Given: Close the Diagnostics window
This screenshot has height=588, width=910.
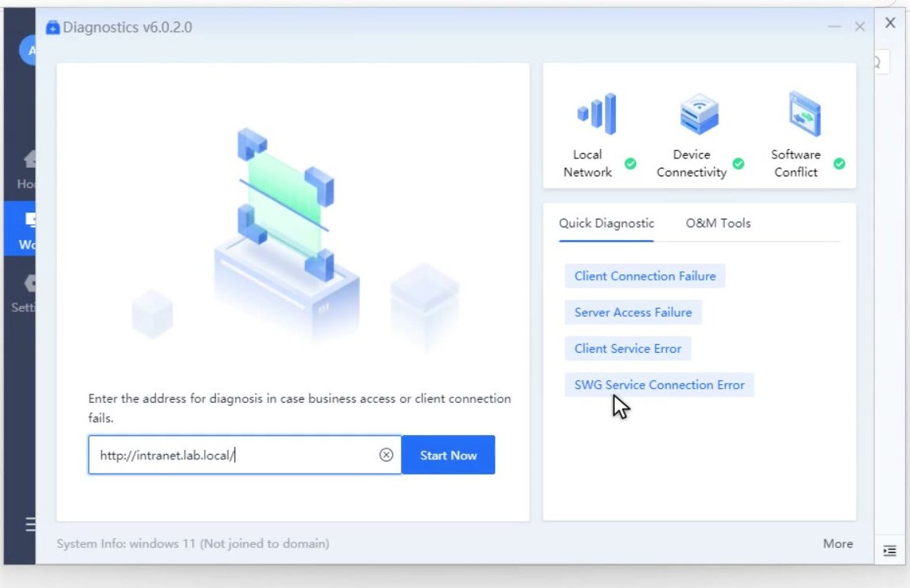Looking at the screenshot, I should pos(860,27).
